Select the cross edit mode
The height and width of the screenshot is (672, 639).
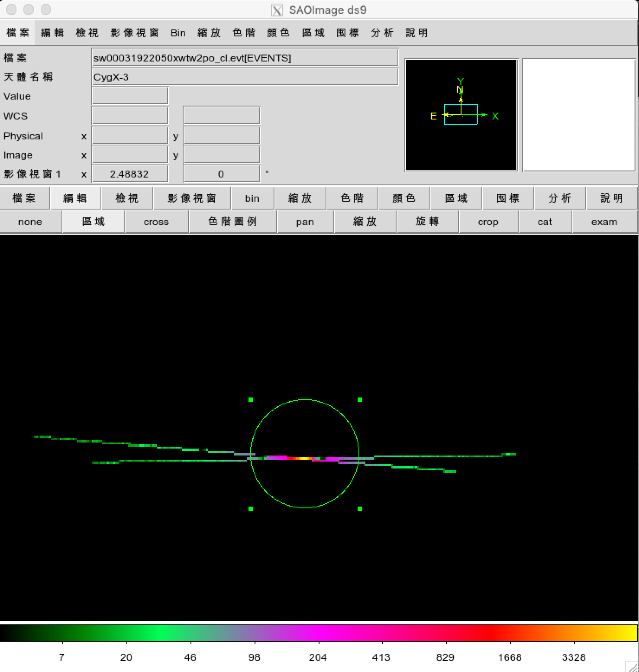tap(156, 222)
